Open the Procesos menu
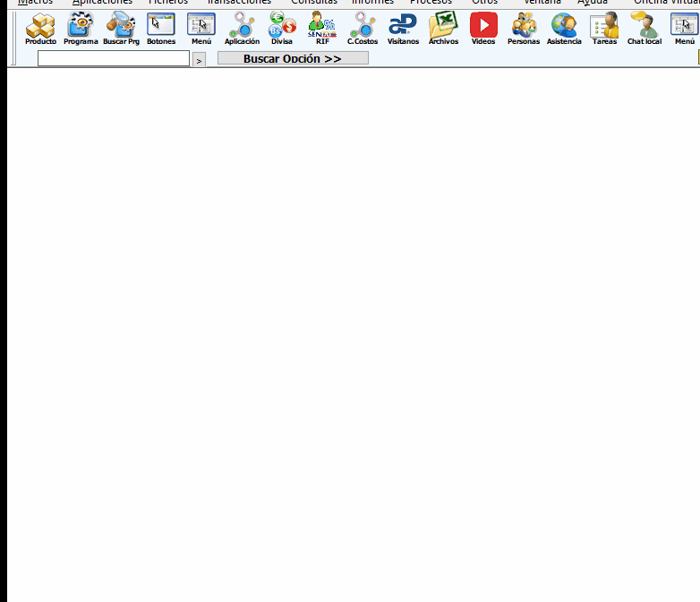Viewport: 700px width, 602px height. pyautogui.click(x=431, y=3)
